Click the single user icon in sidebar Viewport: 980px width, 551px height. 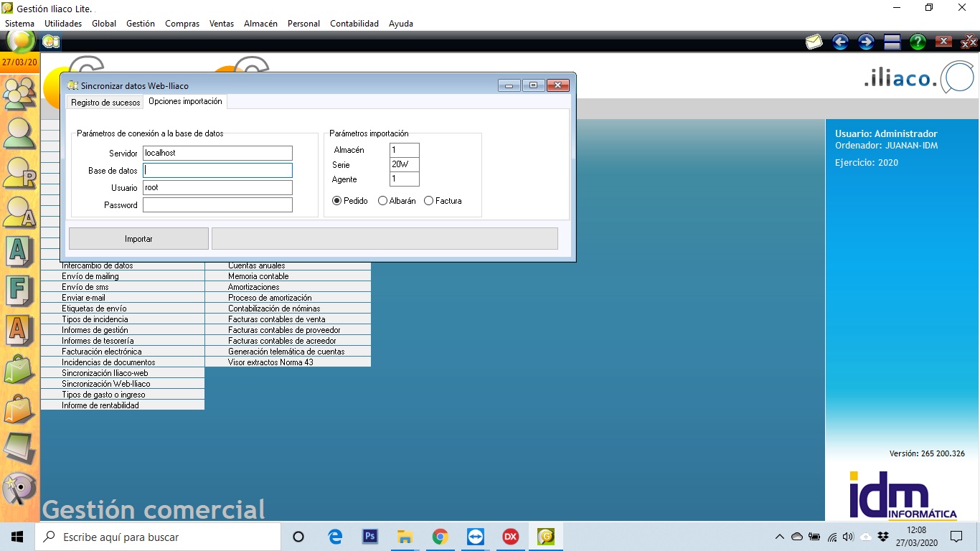pyautogui.click(x=19, y=133)
